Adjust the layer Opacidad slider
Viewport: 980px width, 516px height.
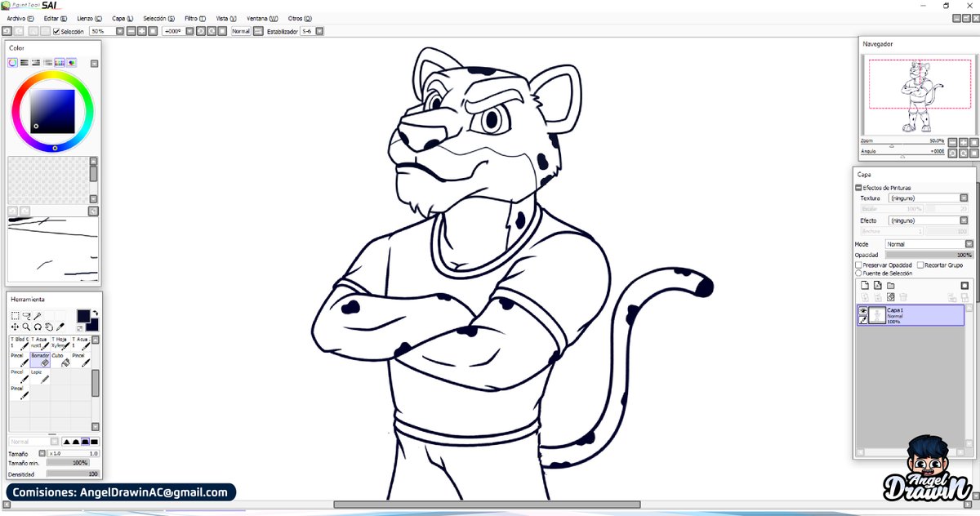(x=929, y=255)
